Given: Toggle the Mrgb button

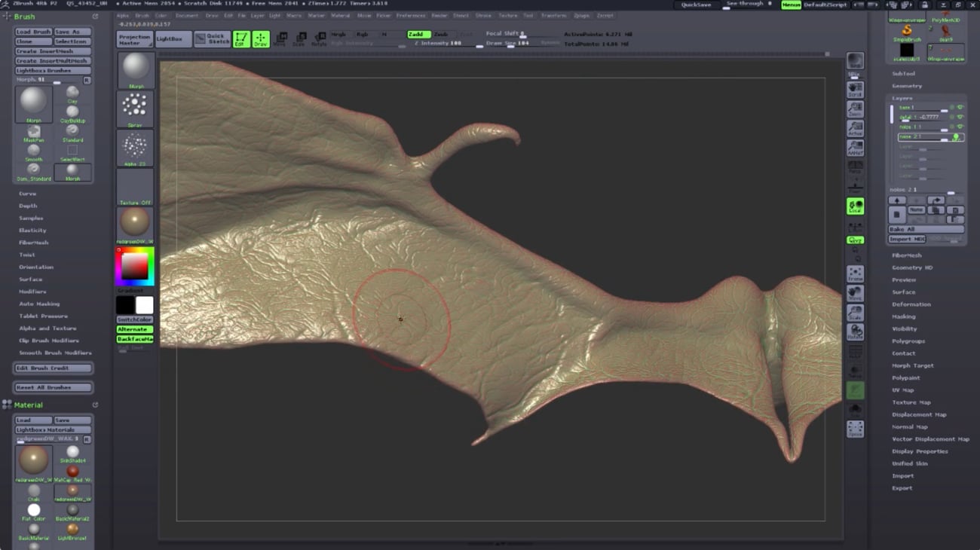Looking at the screenshot, I should point(341,35).
